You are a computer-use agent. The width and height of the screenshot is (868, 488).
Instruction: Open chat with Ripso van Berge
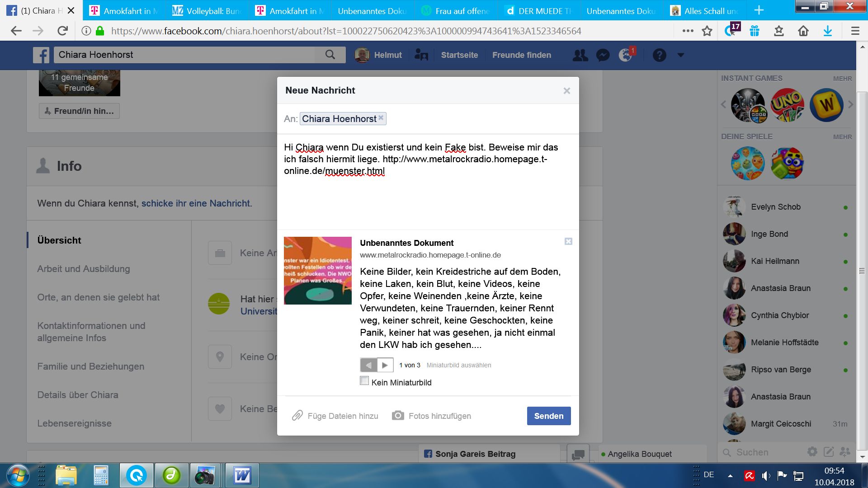coord(787,370)
